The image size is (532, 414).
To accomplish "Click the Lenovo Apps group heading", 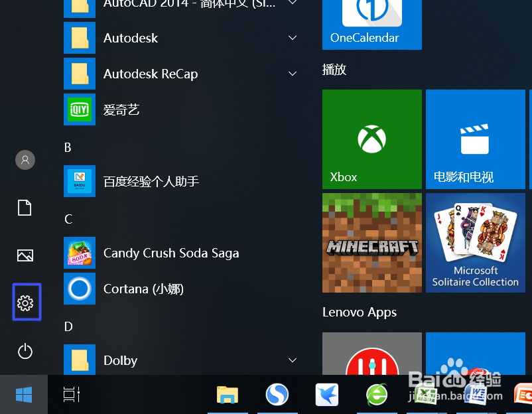I will pyautogui.click(x=360, y=312).
